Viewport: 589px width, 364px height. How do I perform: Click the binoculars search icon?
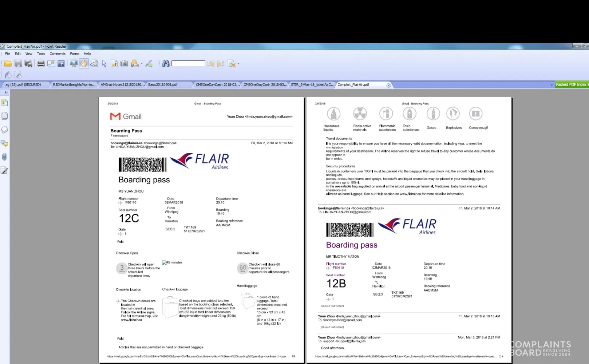(166, 64)
